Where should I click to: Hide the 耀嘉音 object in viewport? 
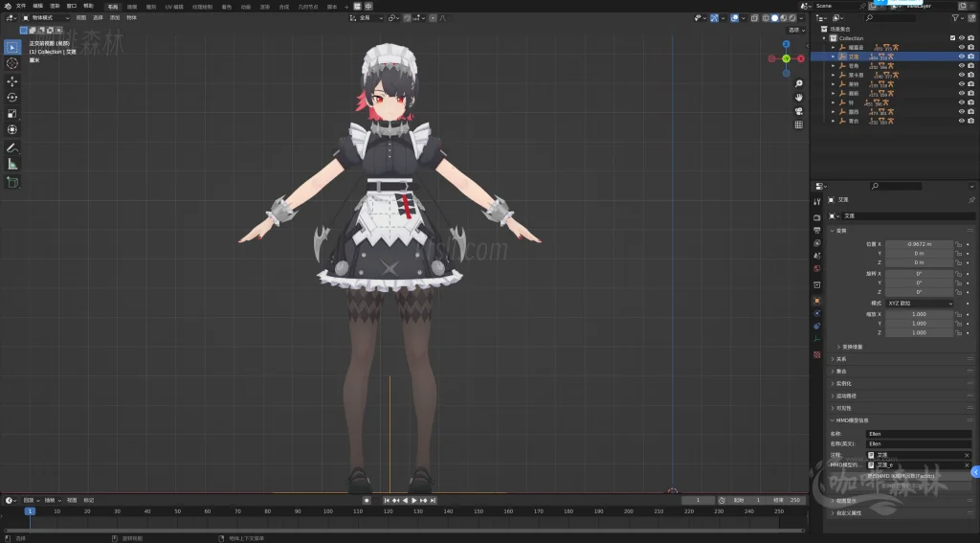click(x=961, y=47)
